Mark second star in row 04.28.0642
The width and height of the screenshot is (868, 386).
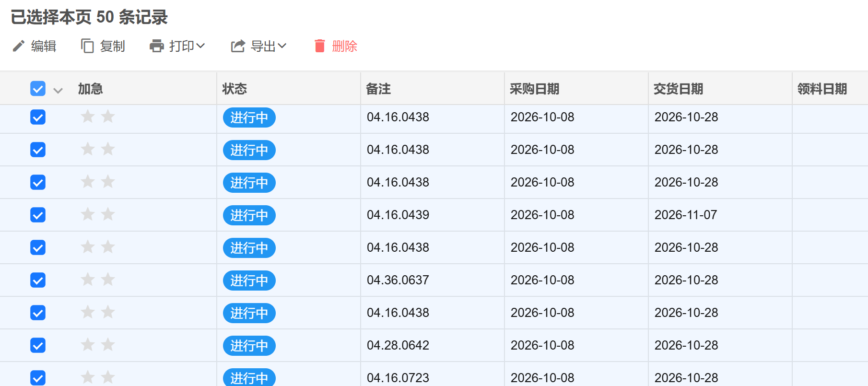[x=108, y=345]
